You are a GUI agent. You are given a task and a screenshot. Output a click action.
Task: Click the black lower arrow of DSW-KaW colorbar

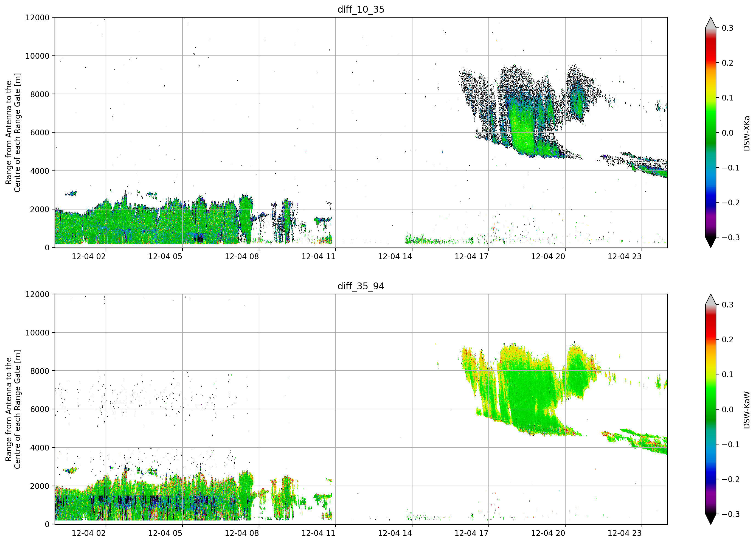pos(711,518)
